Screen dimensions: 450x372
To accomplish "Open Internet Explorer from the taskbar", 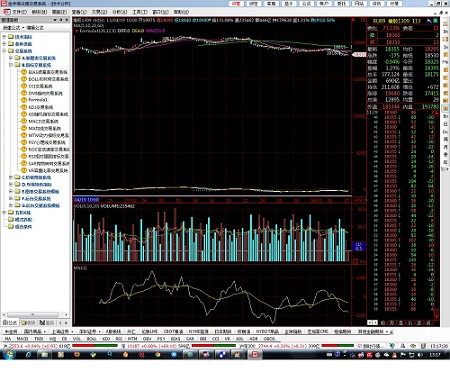I will click(x=28, y=355).
